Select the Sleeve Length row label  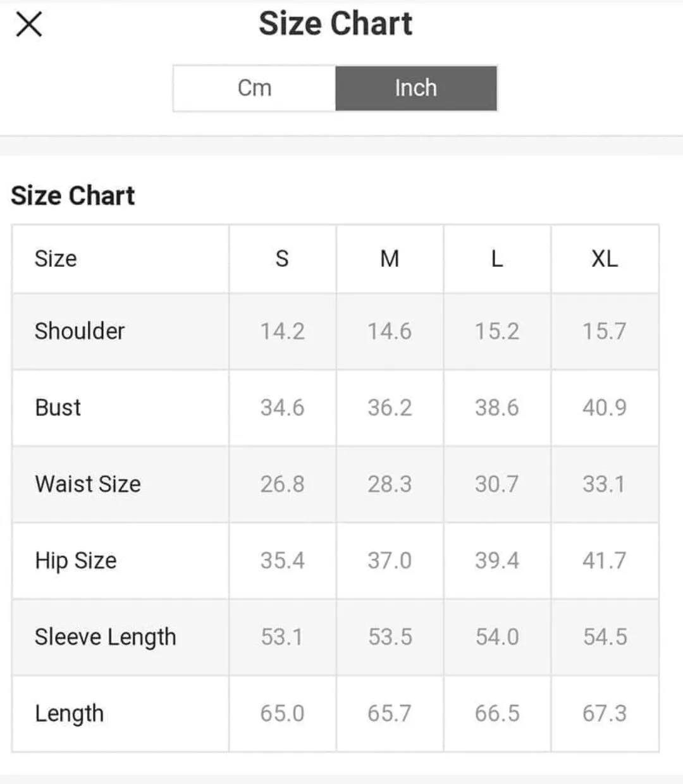coord(106,637)
